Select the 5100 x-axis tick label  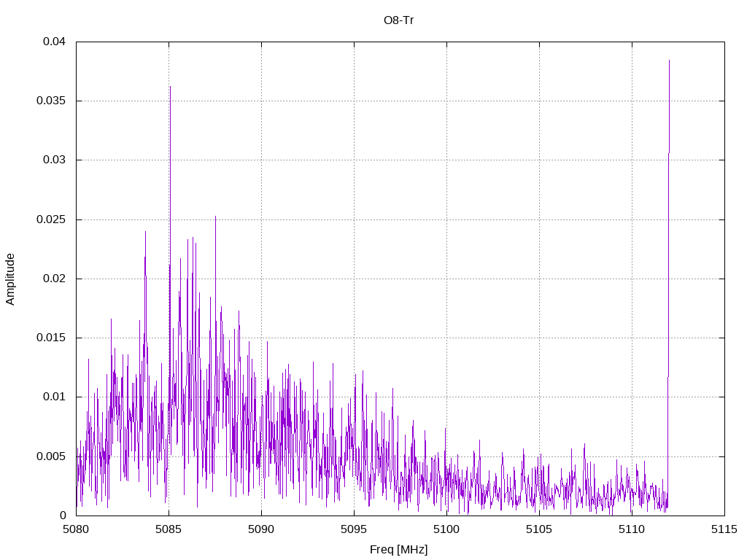(x=446, y=529)
